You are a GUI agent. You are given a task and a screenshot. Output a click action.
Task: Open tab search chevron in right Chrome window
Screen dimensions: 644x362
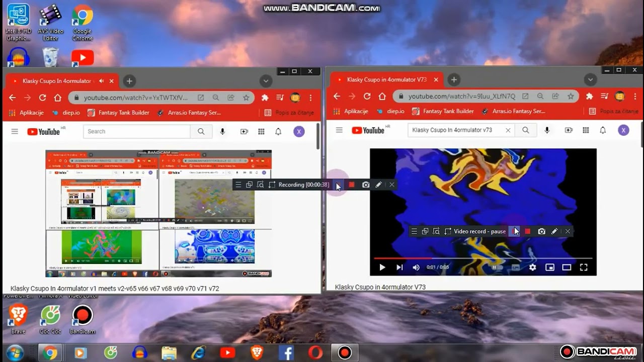pyautogui.click(x=591, y=79)
